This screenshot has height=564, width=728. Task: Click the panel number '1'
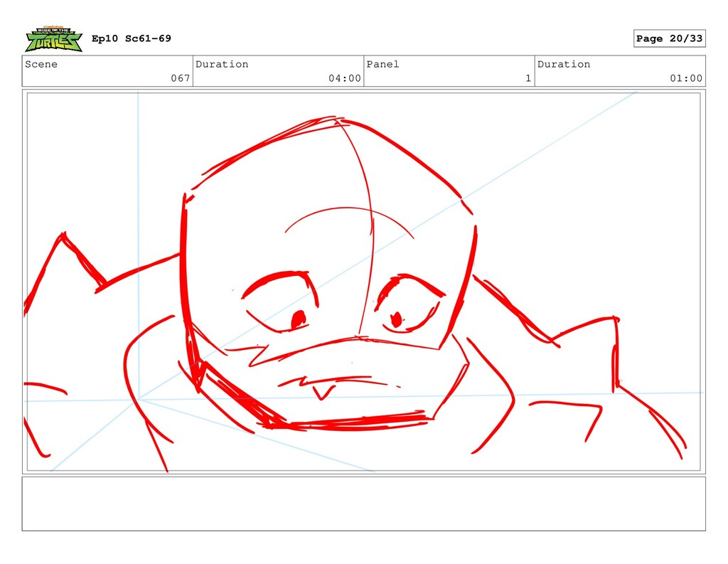tap(528, 78)
